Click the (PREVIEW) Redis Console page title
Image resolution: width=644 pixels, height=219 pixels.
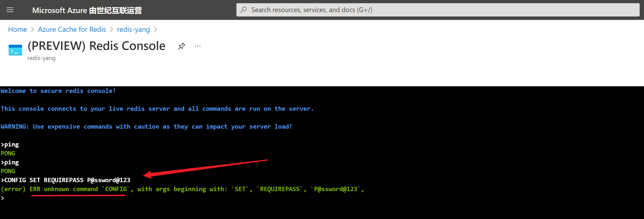96,46
